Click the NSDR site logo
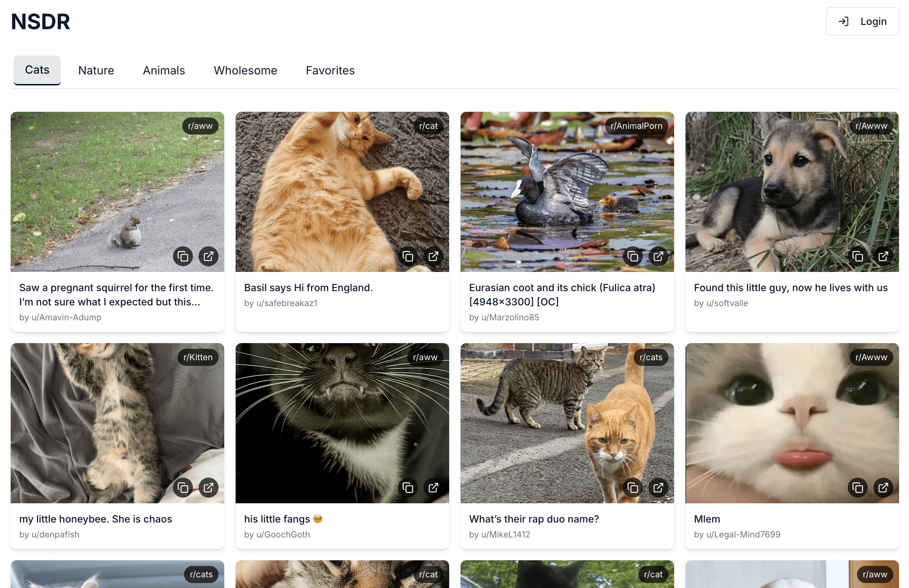 coord(41,21)
